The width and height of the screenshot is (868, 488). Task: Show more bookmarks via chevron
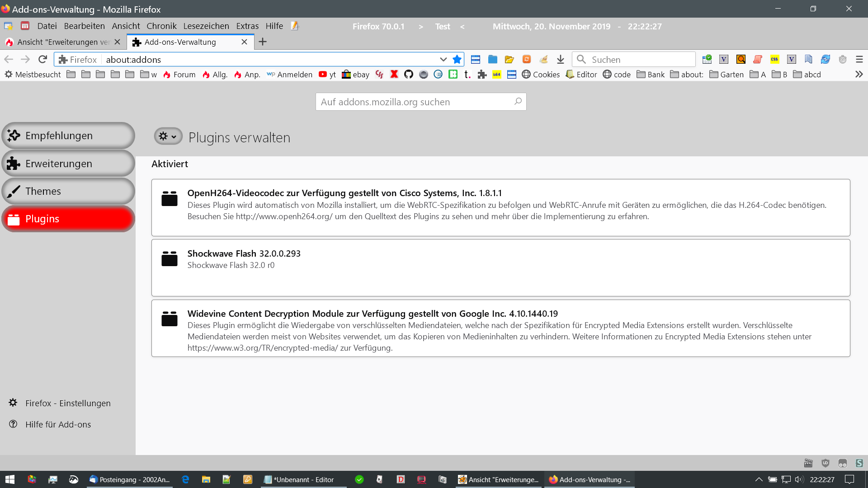tap(859, 74)
